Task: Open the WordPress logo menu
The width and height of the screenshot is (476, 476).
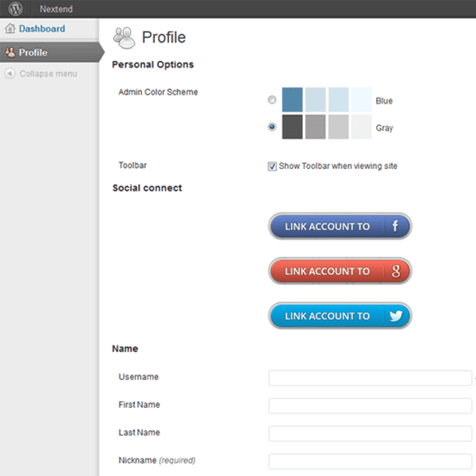Action: click(x=15, y=9)
